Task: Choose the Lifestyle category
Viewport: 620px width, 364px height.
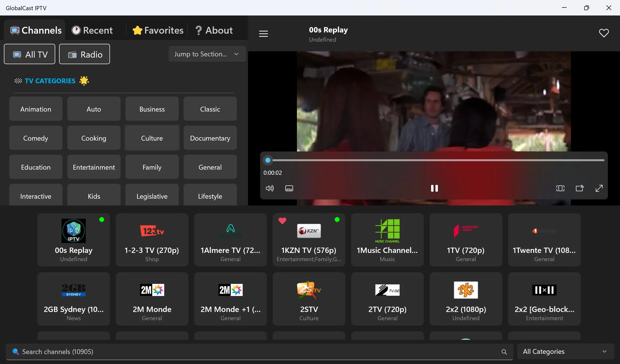Action: pyautogui.click(x=210, y=195)
